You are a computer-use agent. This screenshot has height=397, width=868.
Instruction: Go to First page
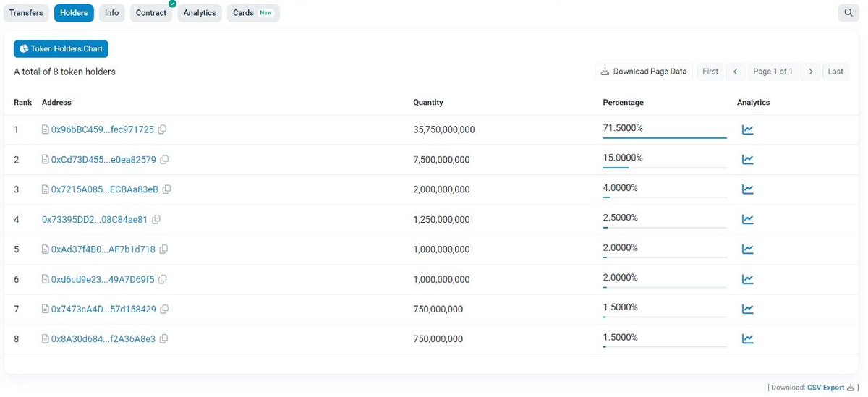click(x=710, y=72)
